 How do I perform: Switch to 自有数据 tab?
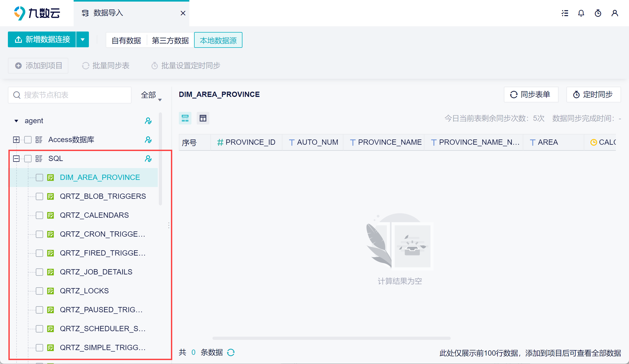(126, 40)
